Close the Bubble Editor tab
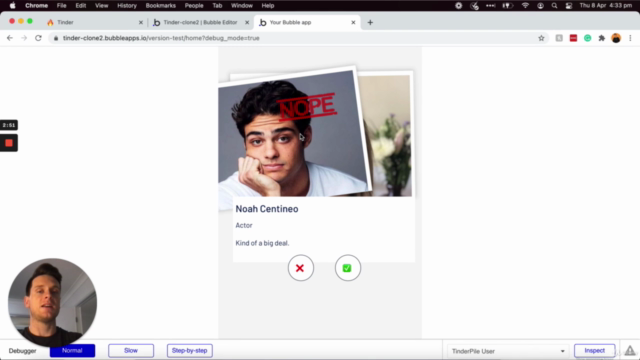This screenshot has height=360, width=640. pyautogui.click(x=247, y=22)
